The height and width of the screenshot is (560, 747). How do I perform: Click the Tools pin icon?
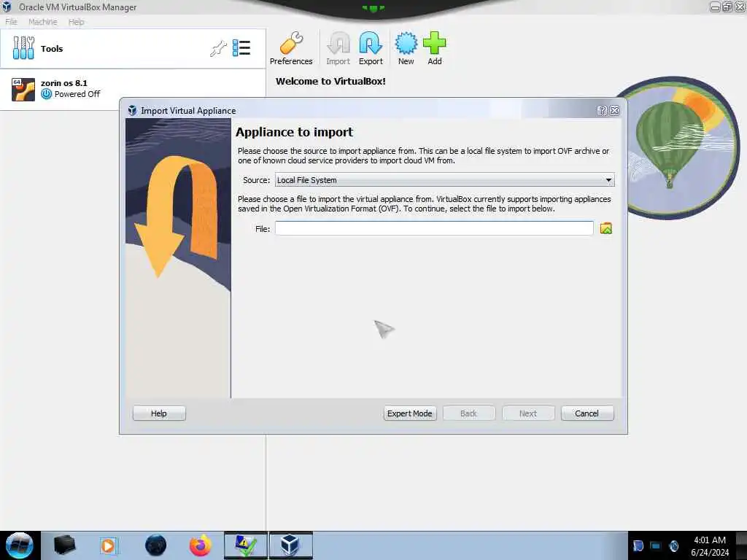218,49
